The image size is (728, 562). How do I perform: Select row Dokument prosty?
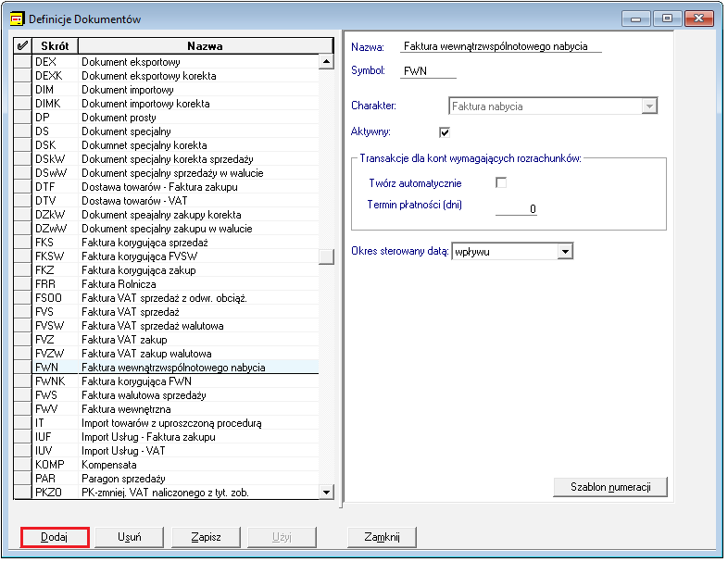[175, 118]
